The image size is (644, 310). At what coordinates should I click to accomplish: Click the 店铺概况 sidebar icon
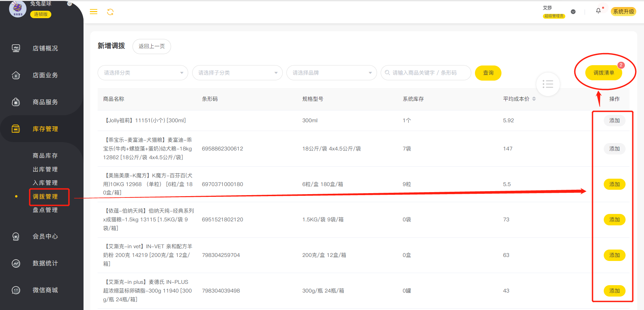tap(16, 48)
